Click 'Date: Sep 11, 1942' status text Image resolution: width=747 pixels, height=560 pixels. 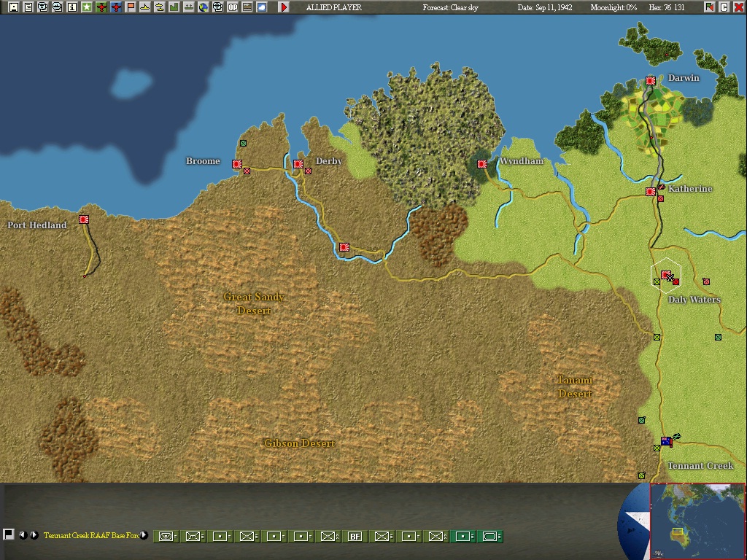(545, 7)
